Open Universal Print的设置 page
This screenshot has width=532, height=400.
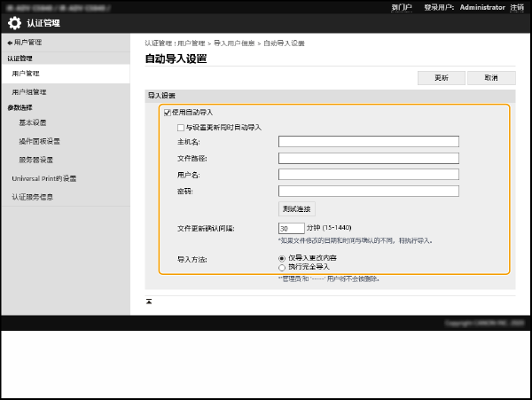44,178
